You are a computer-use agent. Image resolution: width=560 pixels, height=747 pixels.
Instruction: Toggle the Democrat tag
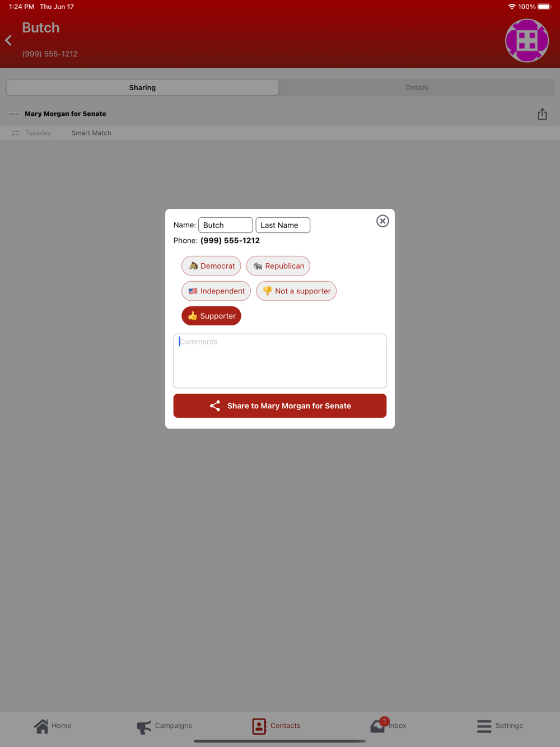pos(211,266)
